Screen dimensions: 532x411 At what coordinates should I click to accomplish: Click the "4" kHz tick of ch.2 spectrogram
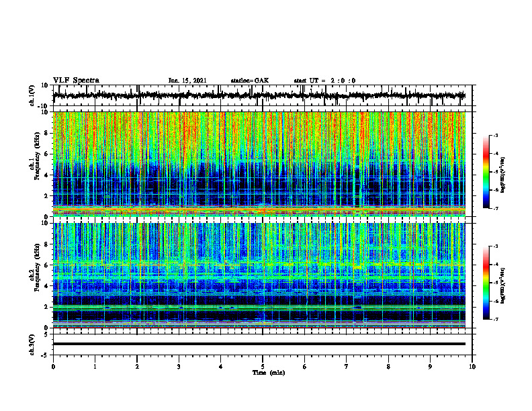(47, 286)
